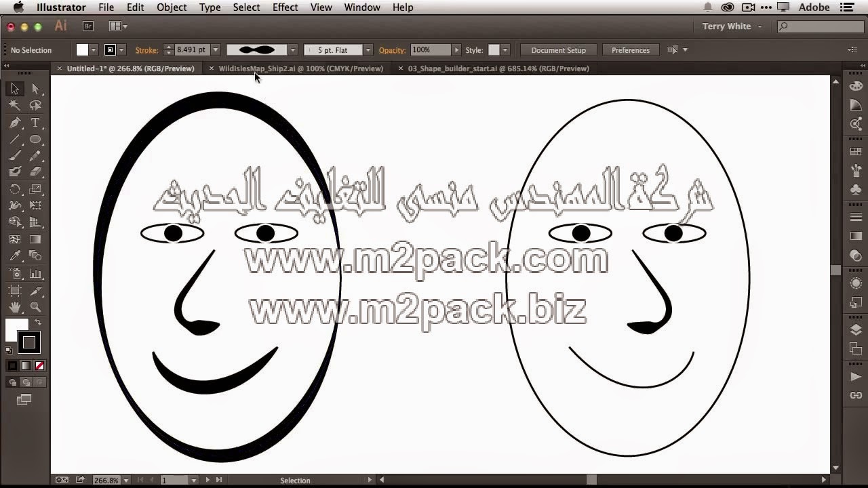Select the Direct Selection tool
This screenshot has height=488, width=868.
coord(35,89)
